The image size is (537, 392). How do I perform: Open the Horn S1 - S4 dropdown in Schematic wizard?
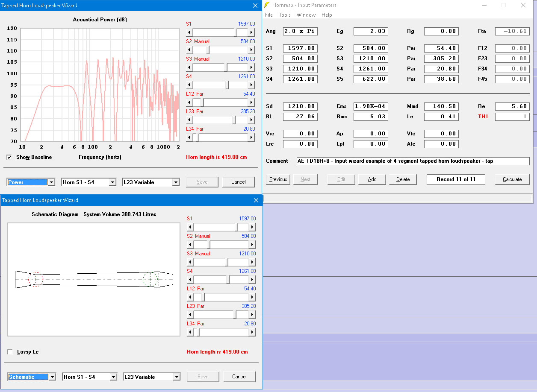pos(113,377)
